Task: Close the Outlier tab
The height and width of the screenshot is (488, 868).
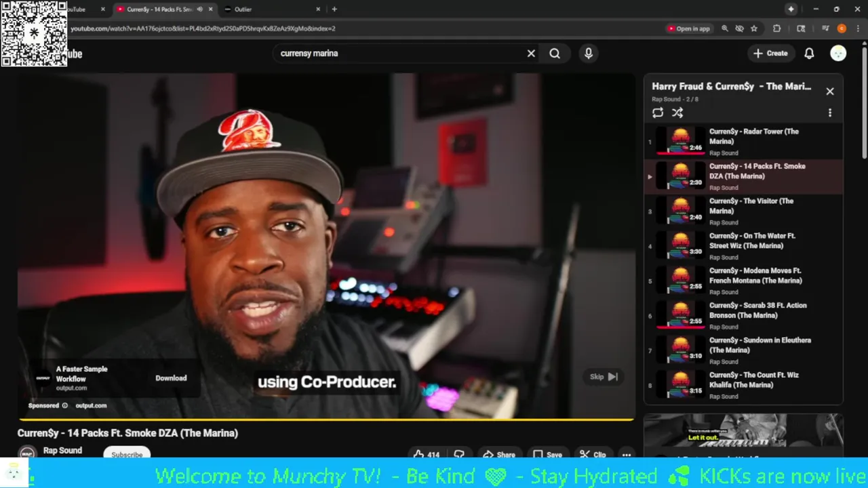Action: coord(318,9)
